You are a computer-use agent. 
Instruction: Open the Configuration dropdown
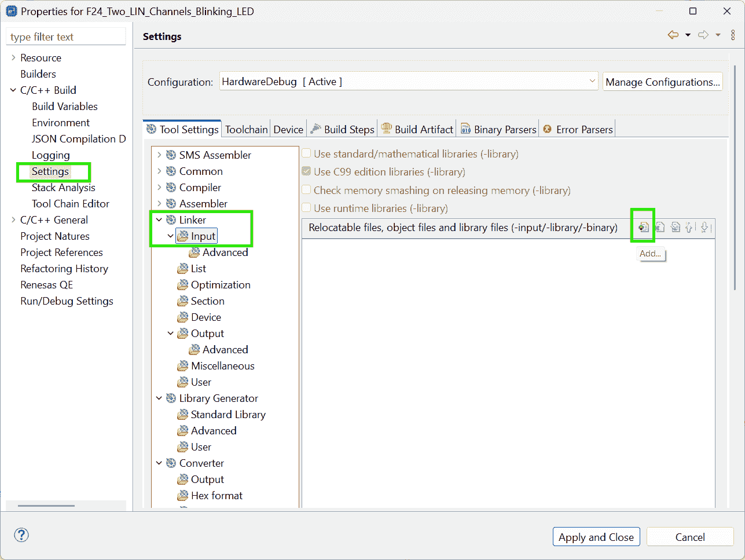click(592, 81)
